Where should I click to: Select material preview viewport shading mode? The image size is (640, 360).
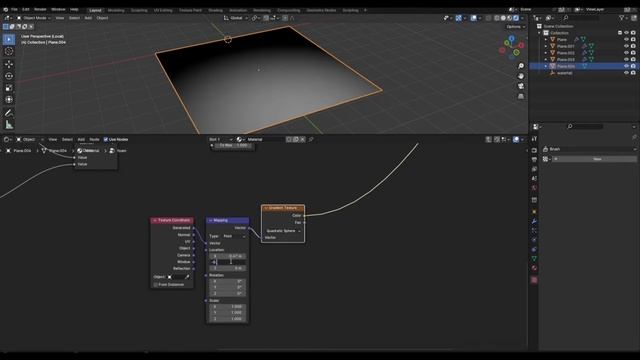point(509,18)
